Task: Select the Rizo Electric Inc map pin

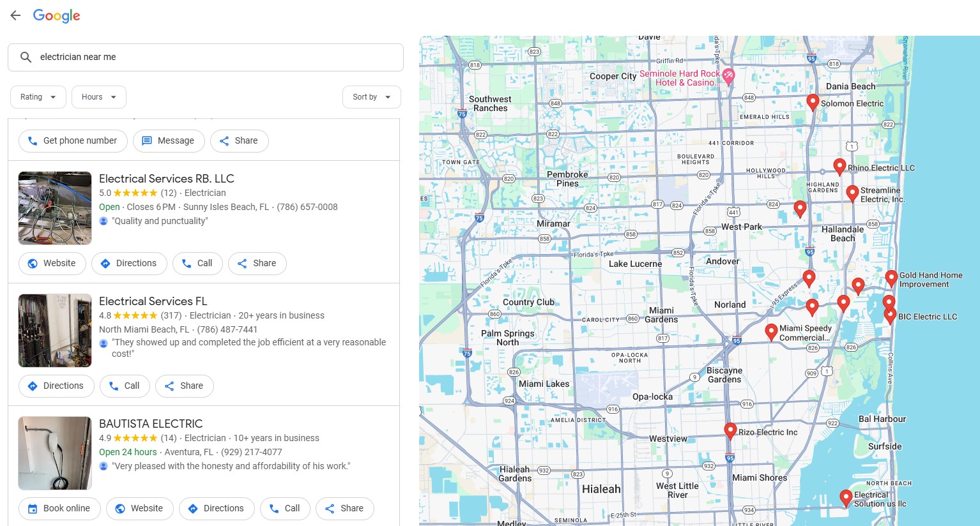Action: [x=730, y=431]
